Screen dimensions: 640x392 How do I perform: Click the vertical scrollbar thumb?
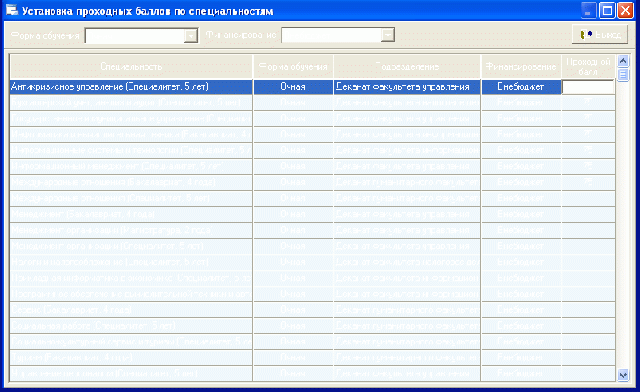pyautogui.click(x=623, y=75)
